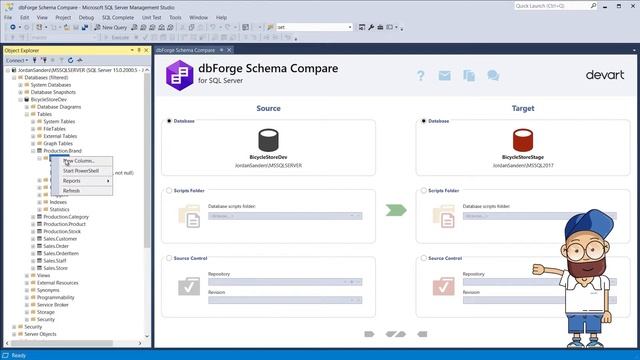
Task: Click the dbForge Schema Compare logo
Action: (x=180, y=75)
